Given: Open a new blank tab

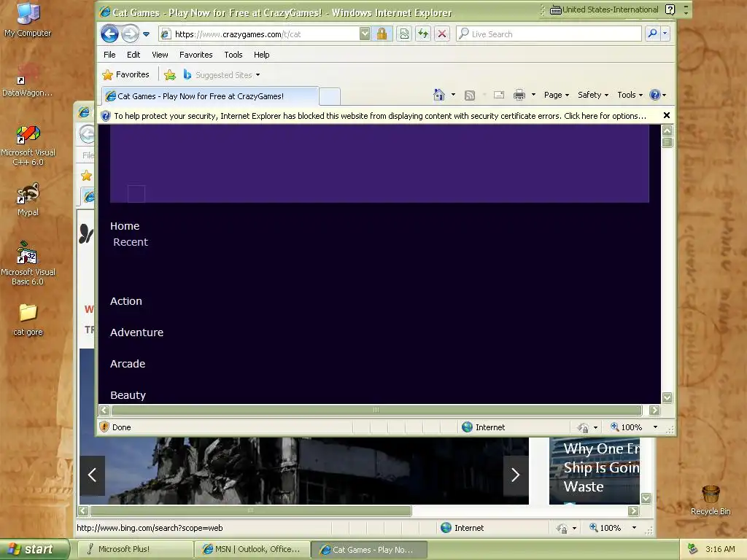Looking at the screenshot, I should (x=330, y=96).
